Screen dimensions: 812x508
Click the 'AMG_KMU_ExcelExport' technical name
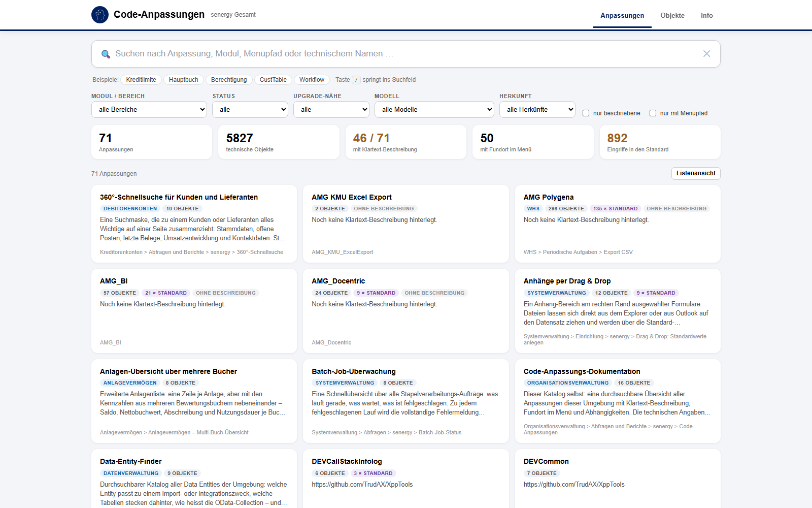(343, 252)
